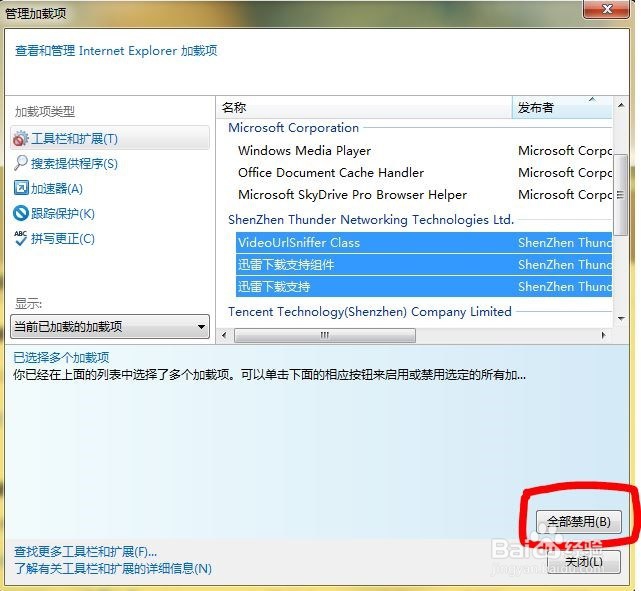This screenshot has height=591, width=641.
Task: Click the 关闭(L) button
Action: click(583, 562)
